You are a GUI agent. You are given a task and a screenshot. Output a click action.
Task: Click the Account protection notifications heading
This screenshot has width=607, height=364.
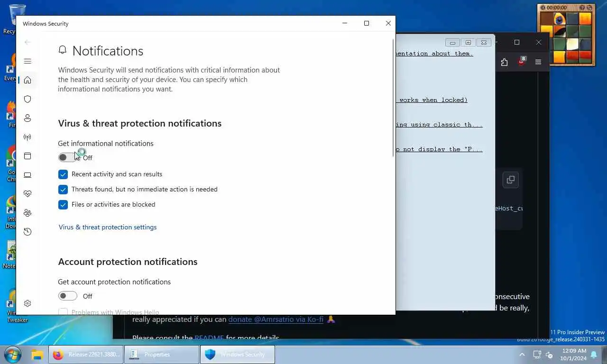128,262
